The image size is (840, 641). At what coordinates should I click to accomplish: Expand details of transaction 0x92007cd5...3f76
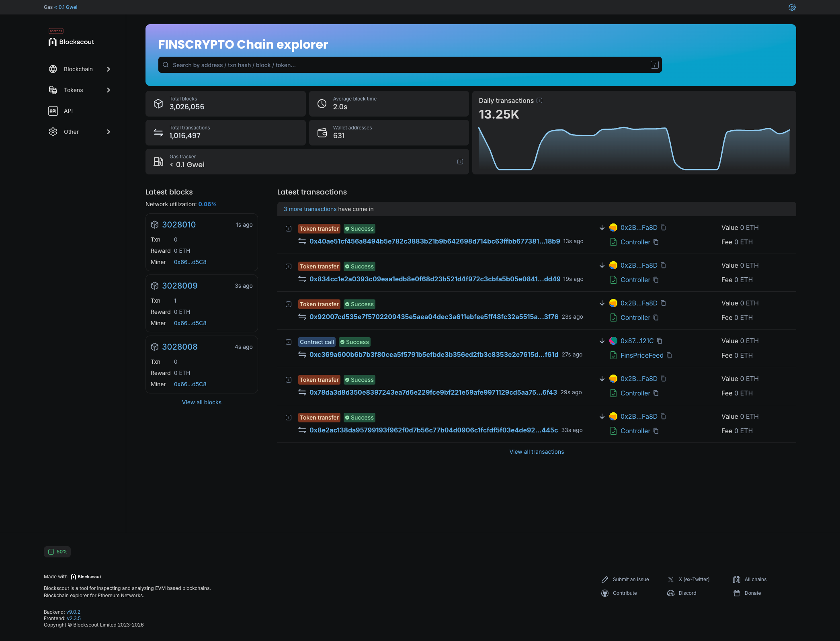click(289, 304)
